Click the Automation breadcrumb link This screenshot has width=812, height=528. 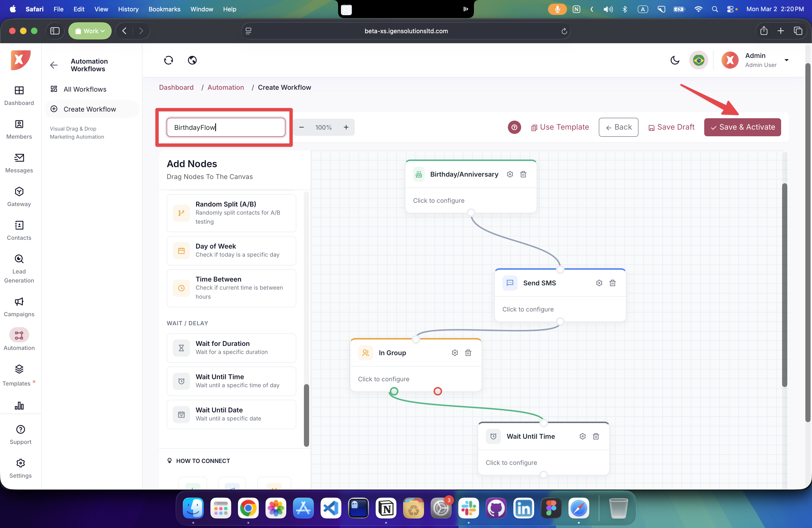[226, 87]
